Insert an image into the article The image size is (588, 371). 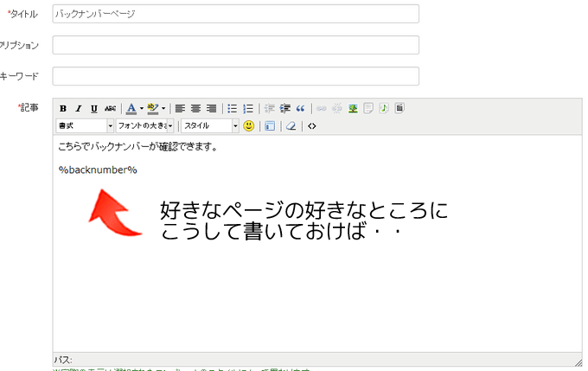click(x=353, y=109)
